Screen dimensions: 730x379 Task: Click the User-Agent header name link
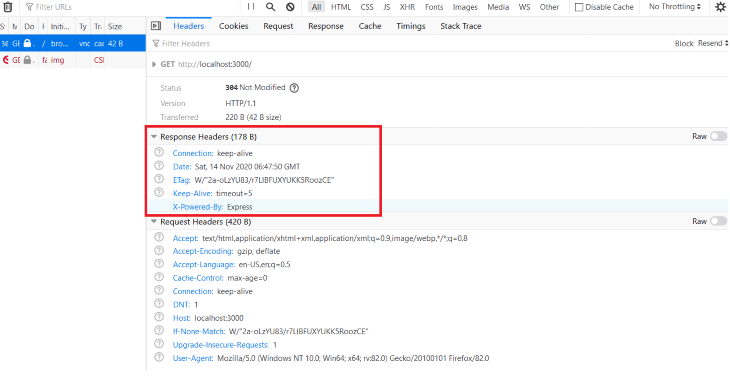[193, 358]
